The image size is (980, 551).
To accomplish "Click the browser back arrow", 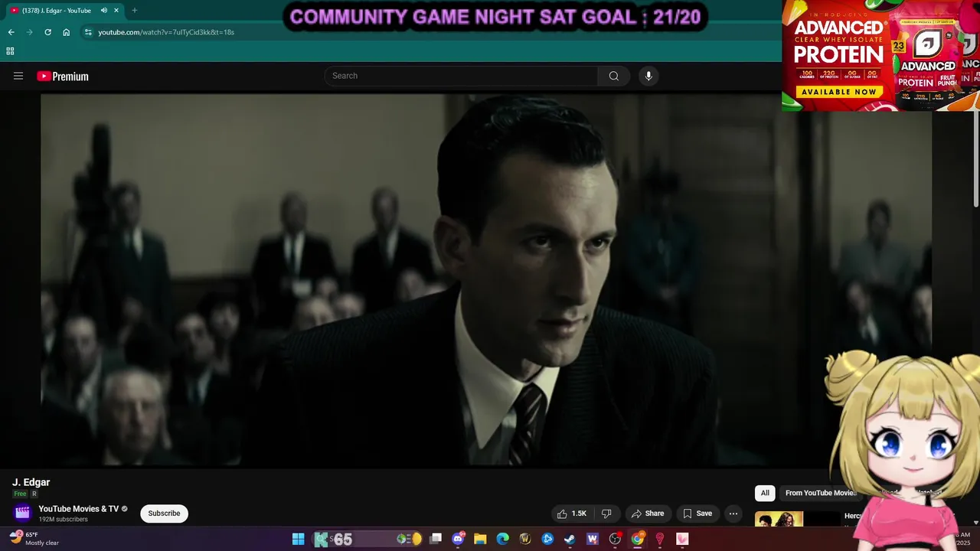I will tap(11, 32).
